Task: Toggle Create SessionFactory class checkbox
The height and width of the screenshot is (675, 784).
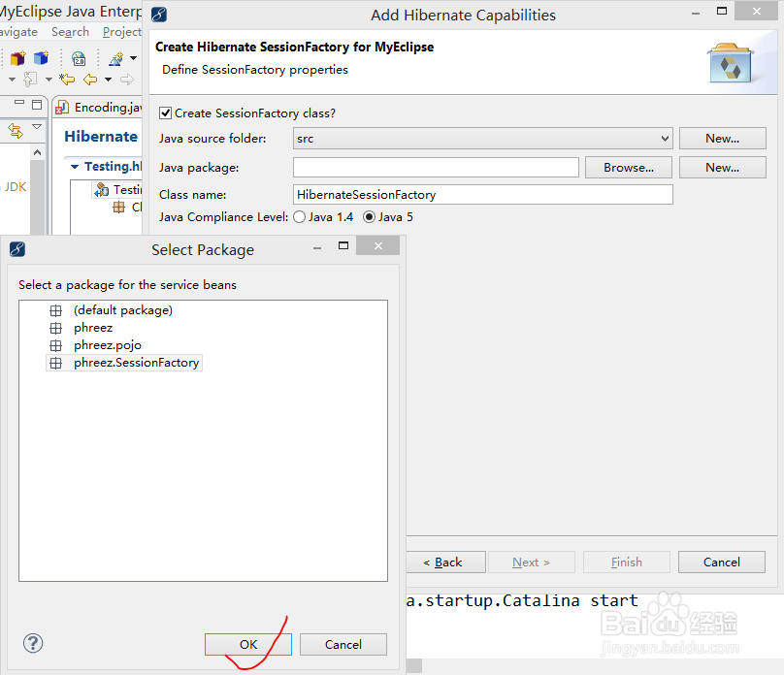Action: (166, 113)
